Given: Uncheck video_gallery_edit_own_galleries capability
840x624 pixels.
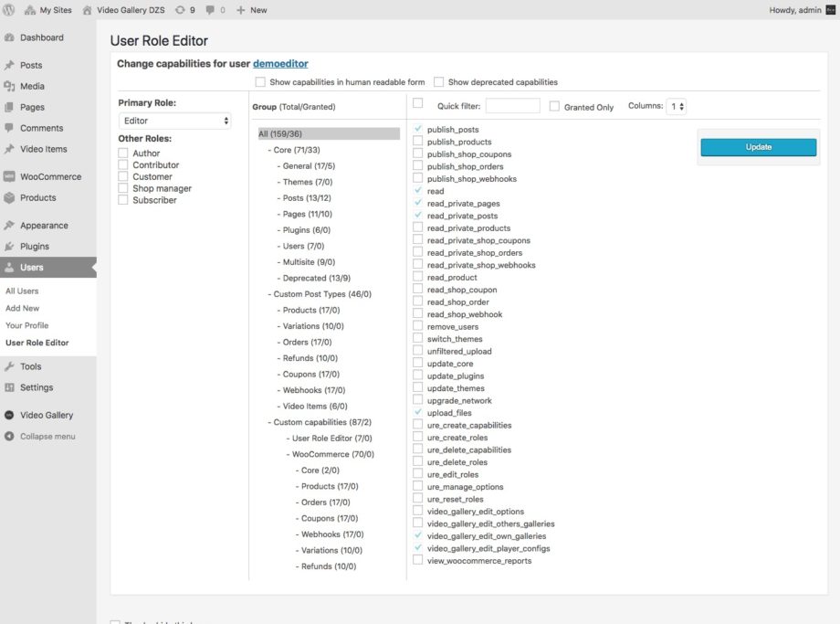Looking at the screenshot, I should pos(418,536).
